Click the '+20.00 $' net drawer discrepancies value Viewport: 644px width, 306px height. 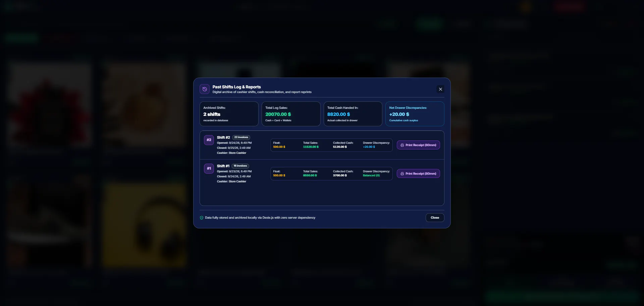pos(399,114)
